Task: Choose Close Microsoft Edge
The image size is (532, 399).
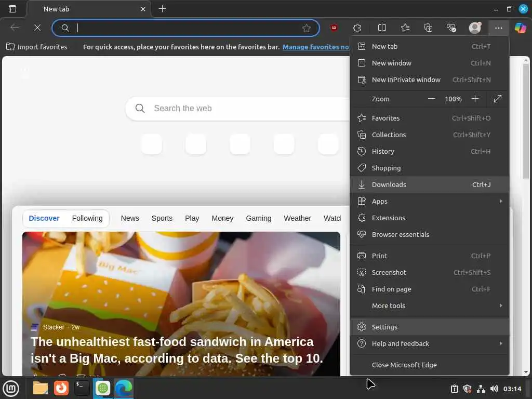Action: tap(430, 365)
